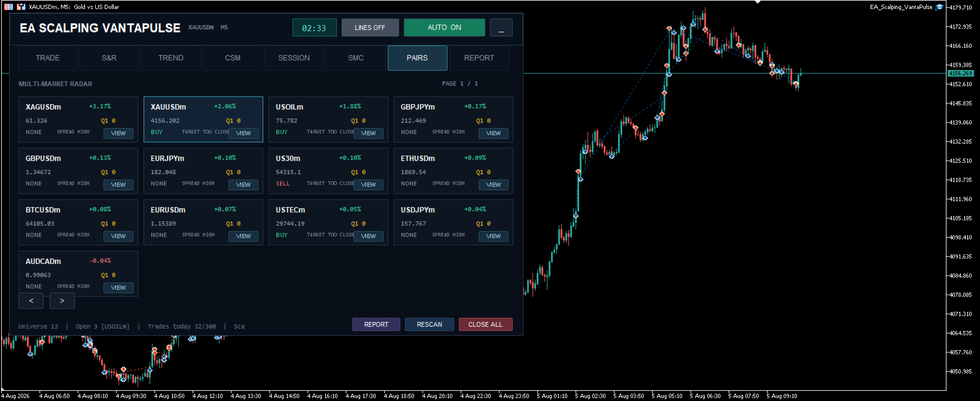Click the CLOSE ALL trades button

coord(485,324)
